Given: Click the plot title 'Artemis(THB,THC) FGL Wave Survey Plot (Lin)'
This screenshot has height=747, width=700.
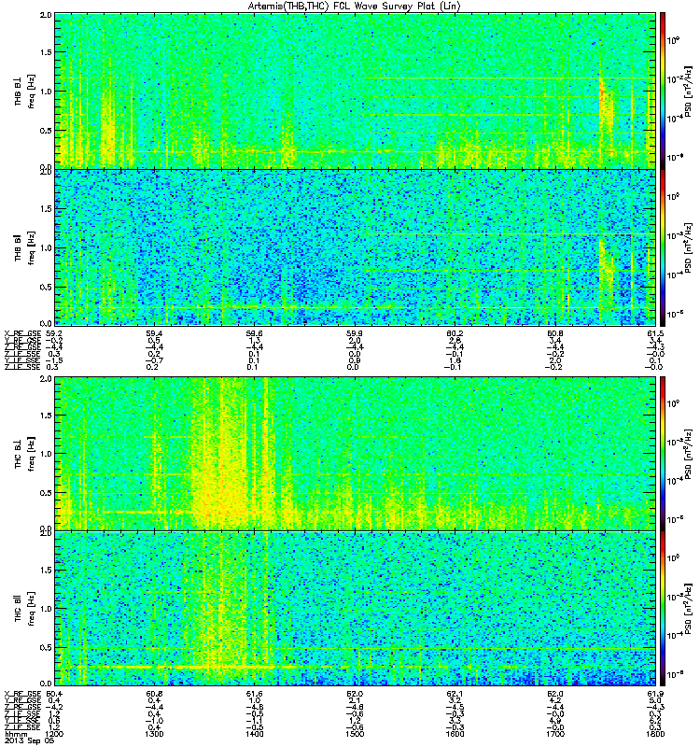Looking at the screenshot, I should pos(355,7).
